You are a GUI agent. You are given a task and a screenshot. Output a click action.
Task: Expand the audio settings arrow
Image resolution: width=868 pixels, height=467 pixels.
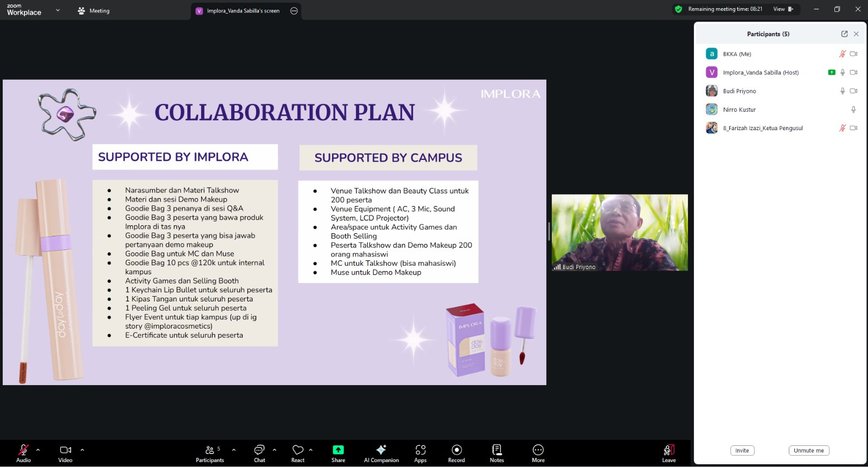(x=38, y=450)
